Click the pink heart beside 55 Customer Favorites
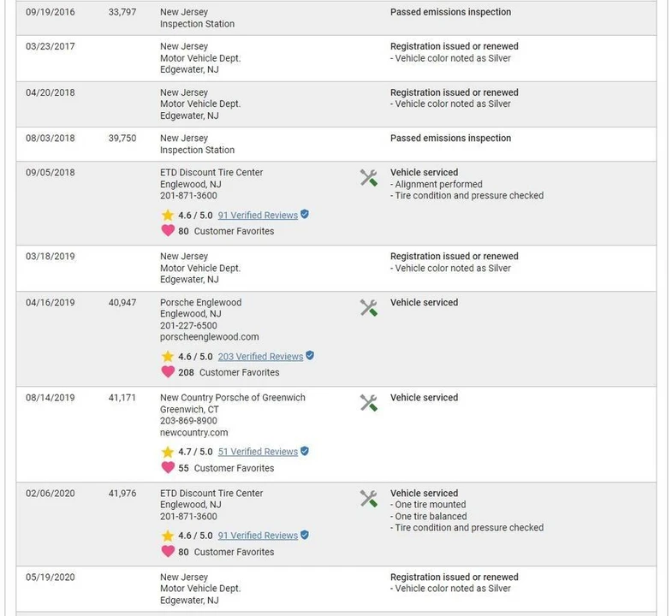The image size is (672, 616). point(168,467)
